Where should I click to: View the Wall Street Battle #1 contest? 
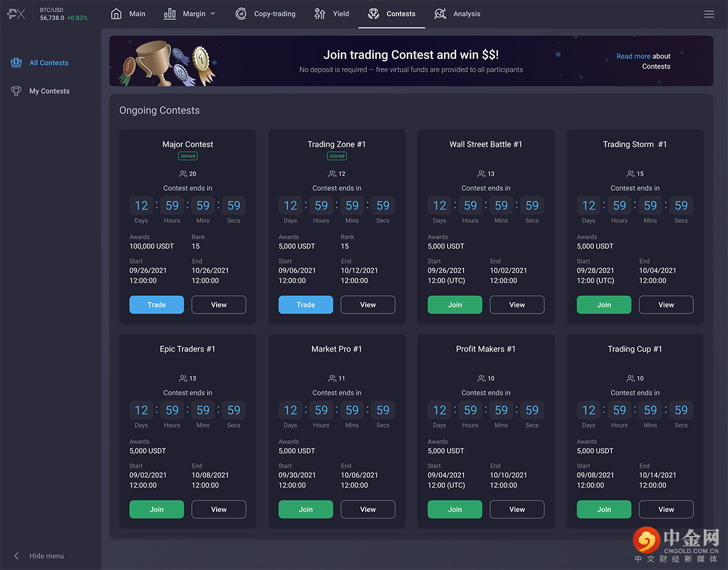point(517,305)
